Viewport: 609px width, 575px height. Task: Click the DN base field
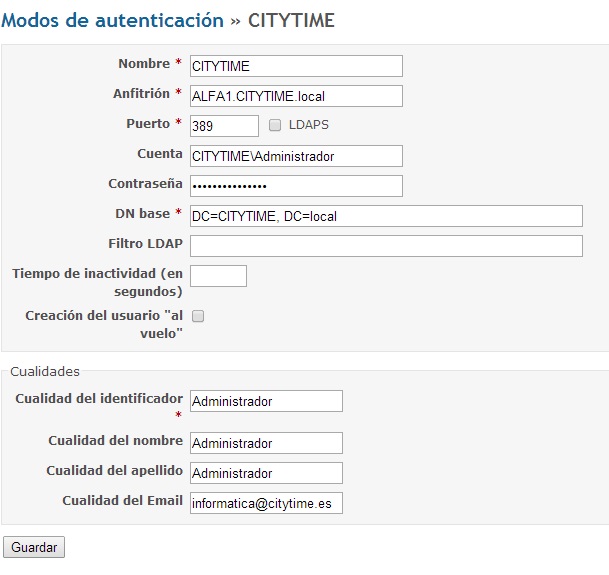tap(386, 216)
